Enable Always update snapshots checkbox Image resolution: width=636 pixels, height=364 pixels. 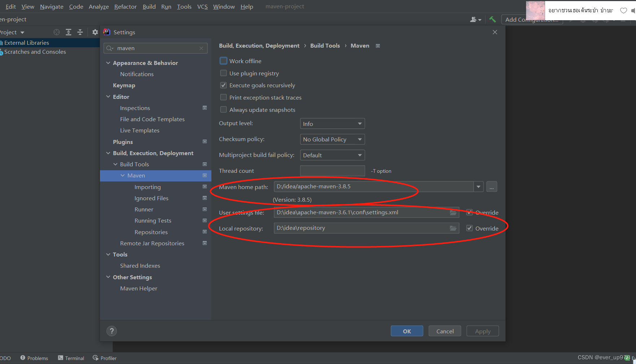[224, 110]
